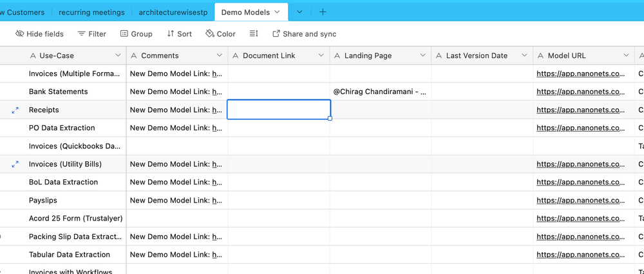Open the Last Version Date column dropdown
This screenshot has height=274, width=644.
[524, 56]
